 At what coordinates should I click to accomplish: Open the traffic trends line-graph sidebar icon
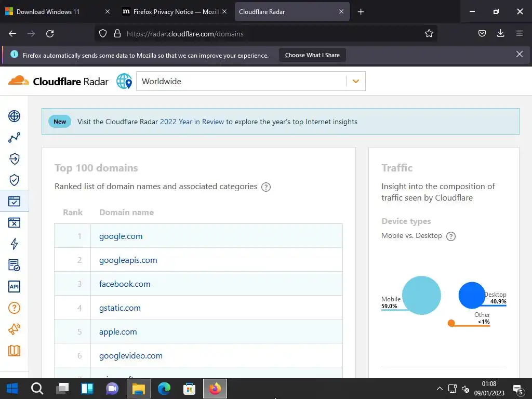(x=14, y=137)
